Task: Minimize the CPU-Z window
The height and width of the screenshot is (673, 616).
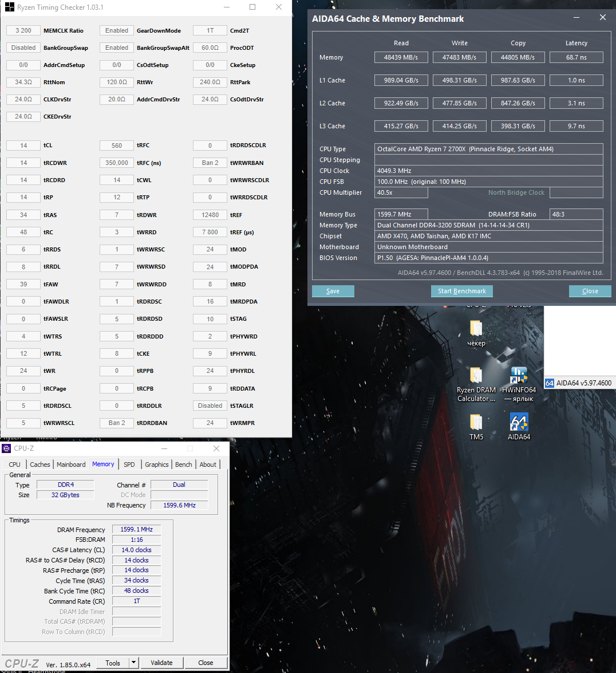Action: (164, 448)
